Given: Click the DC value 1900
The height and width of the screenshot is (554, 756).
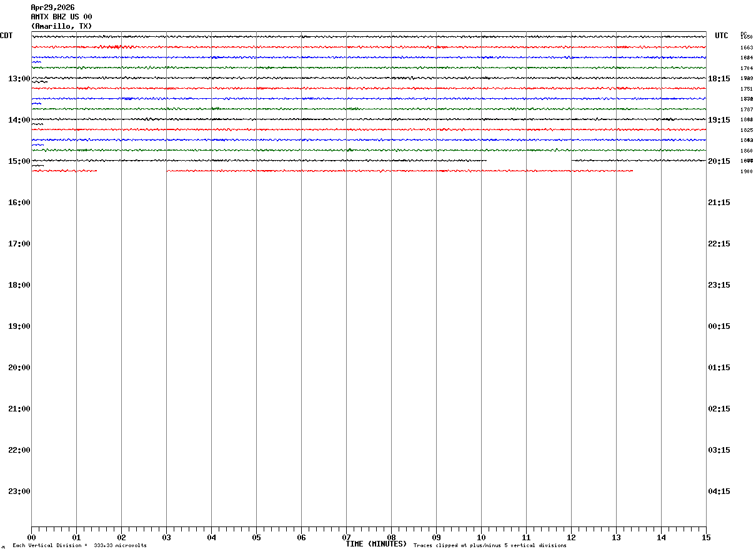Looking at the screenshot, I should tap(747, 171).
